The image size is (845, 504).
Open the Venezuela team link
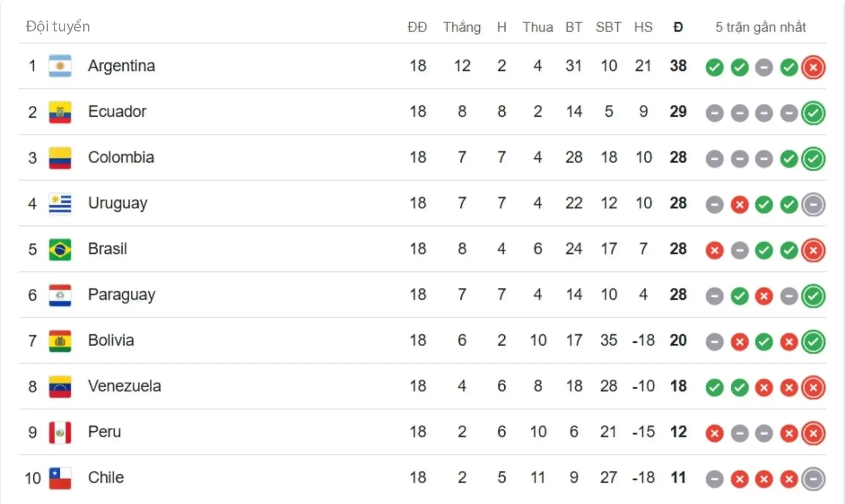pos(125,386)
